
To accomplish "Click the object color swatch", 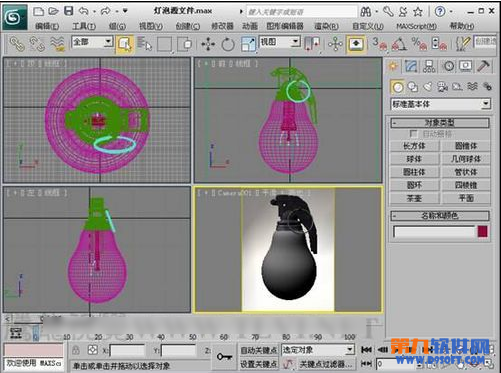I will (482, 231).
